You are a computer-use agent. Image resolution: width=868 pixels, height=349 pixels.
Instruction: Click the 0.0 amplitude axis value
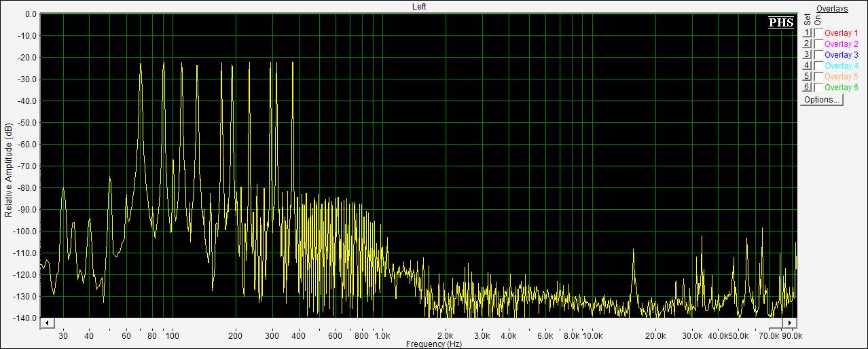tap(31, 14)
